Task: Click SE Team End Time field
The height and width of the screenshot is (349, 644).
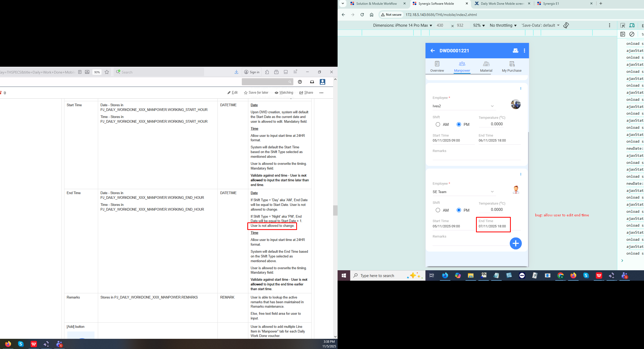Action: click(x=492, y=226)
